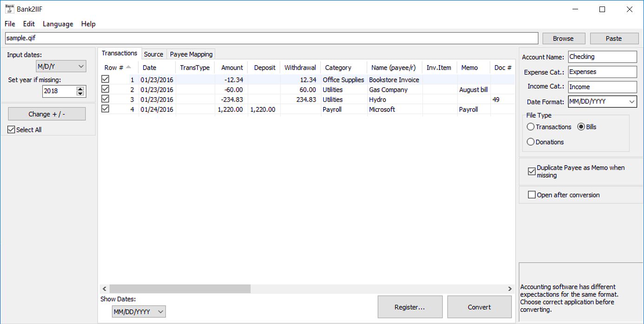Screen dimensions: 644x324
Task: Open the Source tab
Action: click(153, 54)
